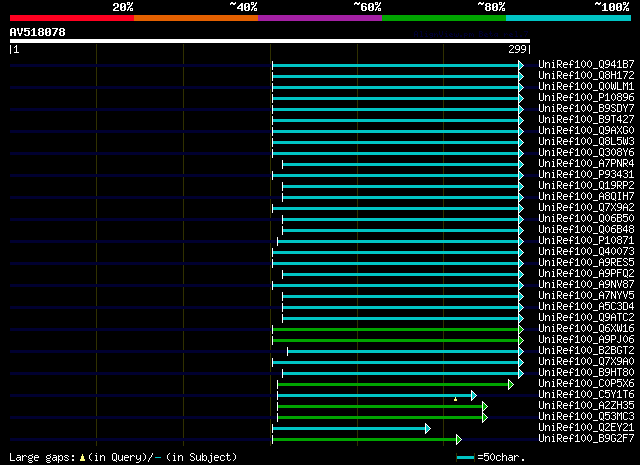Select the UniRef100_Q308Y6 label
The width and height of the screenshot is (640, 465).
pos(586,152)
